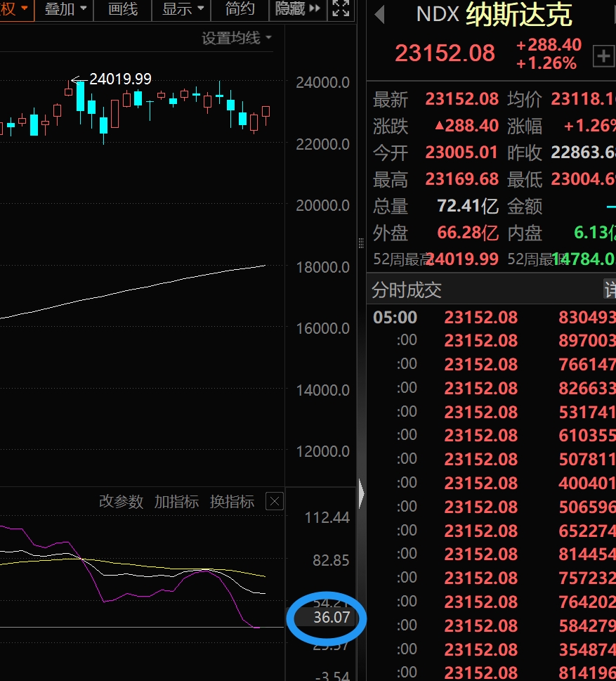Click the plus icon to add NDX to watchlist
Viewport: 616px width, 681px height.
pyautogui.click(x=603, y=56)
